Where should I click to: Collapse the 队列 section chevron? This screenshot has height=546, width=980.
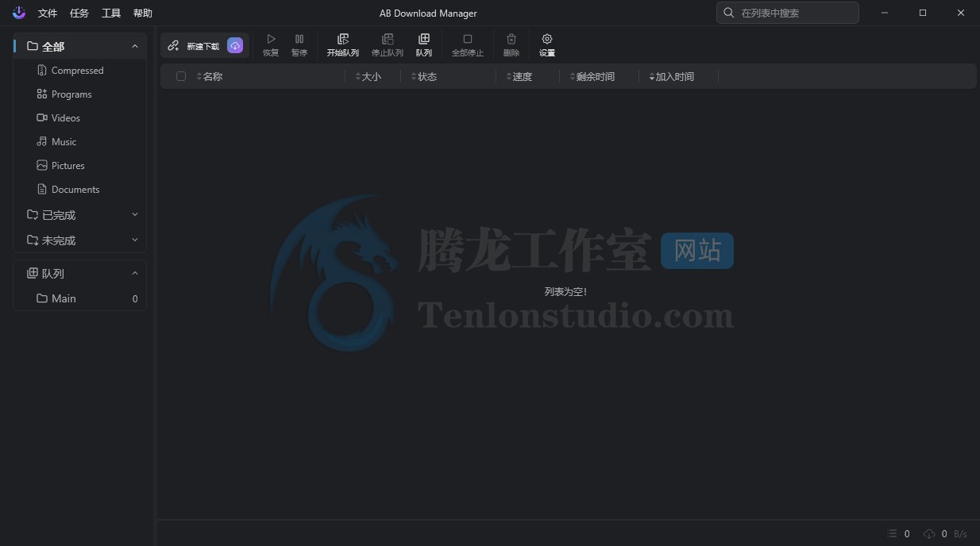tap(135, 274)
